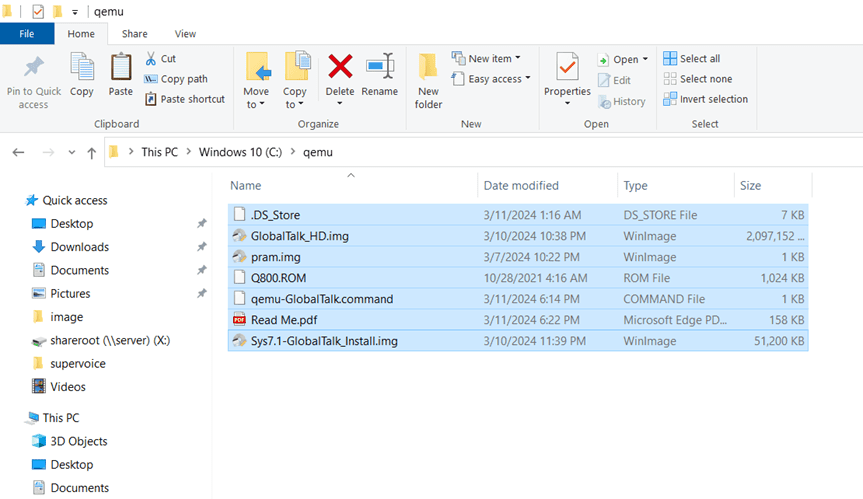Open the File menu tab
The height and width of the screenshot is (499, 863).
pos(27,34)
